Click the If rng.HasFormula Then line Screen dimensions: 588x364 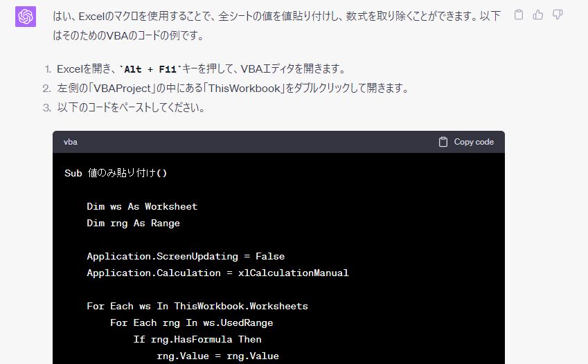pyautogui.click(x=197, y=339)
